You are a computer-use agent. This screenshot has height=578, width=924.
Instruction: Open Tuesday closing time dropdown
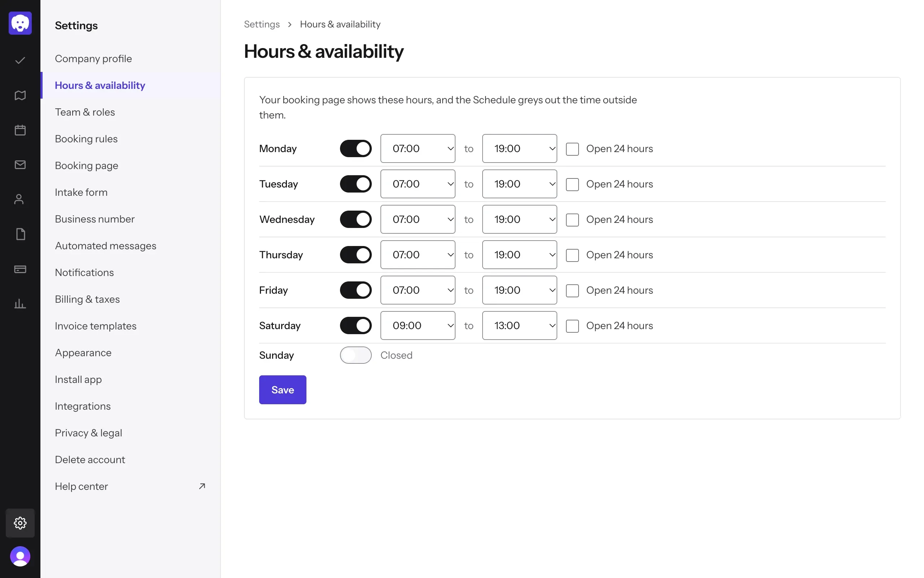pos(519,184)
